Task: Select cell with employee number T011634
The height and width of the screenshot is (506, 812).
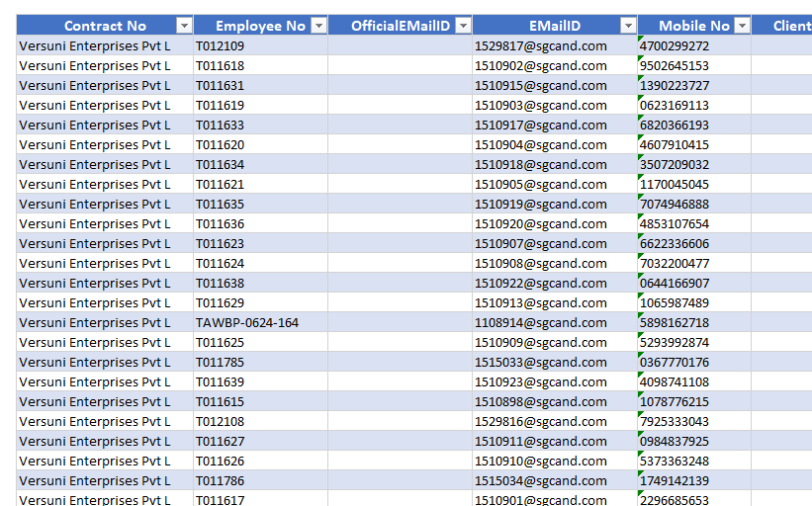Action: pyautogui.click(x=260, y=164)
